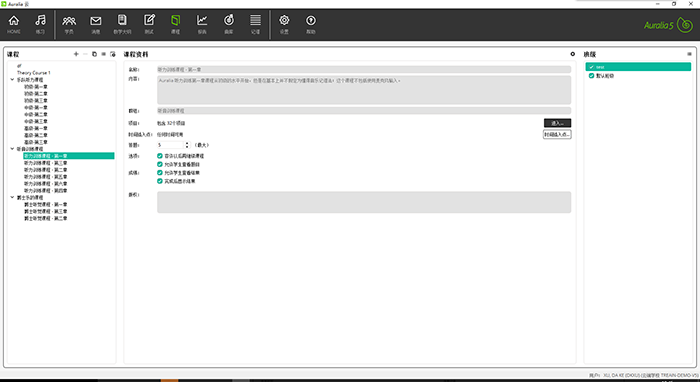The height and width of the screenshot is (382, 700).
Task: Click the 名称 course name field
Action: (x=364, y=70)
